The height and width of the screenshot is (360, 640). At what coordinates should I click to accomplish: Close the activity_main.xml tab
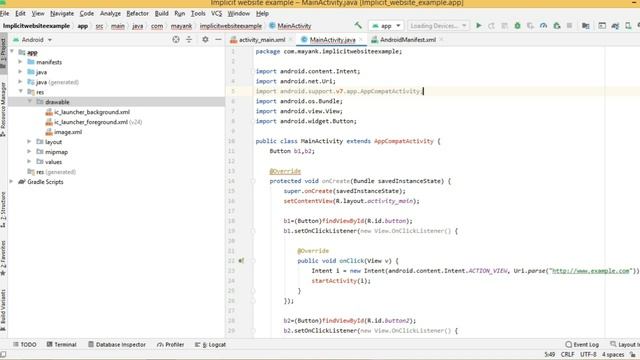[291, 40]
